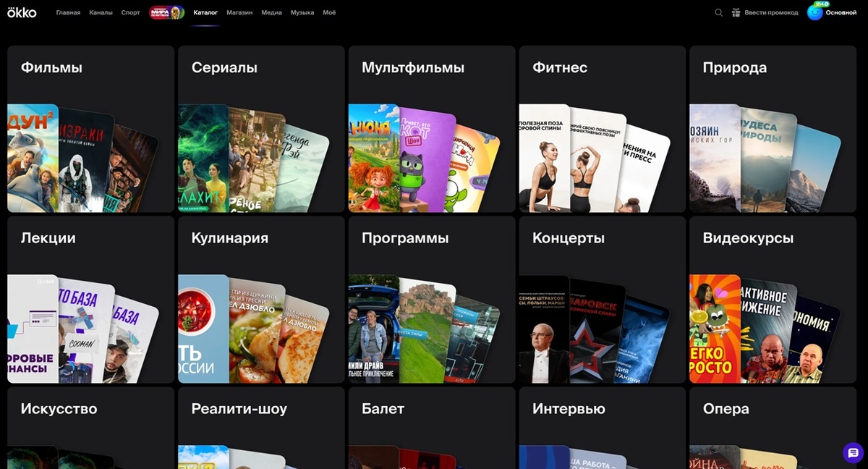Open the Моё menu item
868x469 pixels.
click(329, 12)
